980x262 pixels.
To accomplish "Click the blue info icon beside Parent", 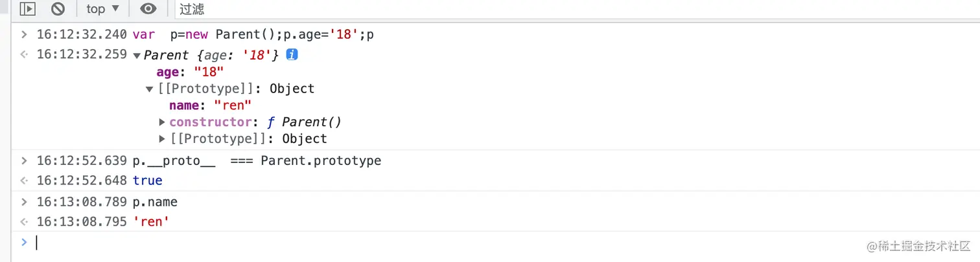I will 292,55.
